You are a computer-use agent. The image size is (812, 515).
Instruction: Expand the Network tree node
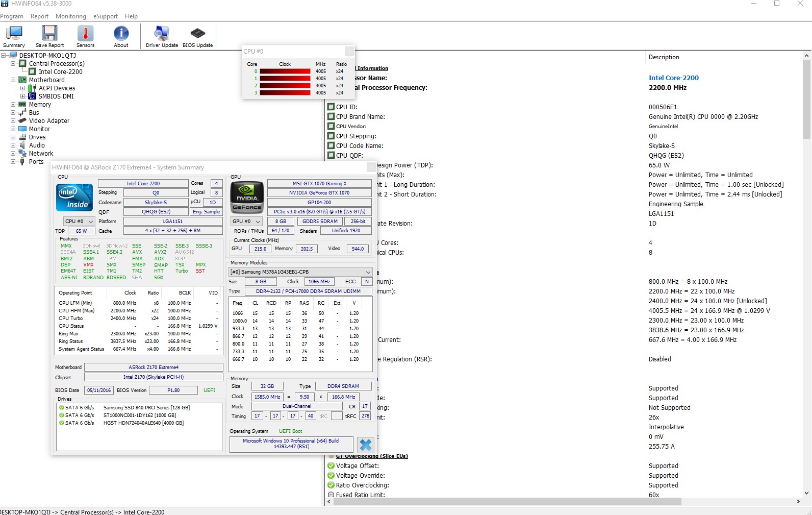coord(13,153)
